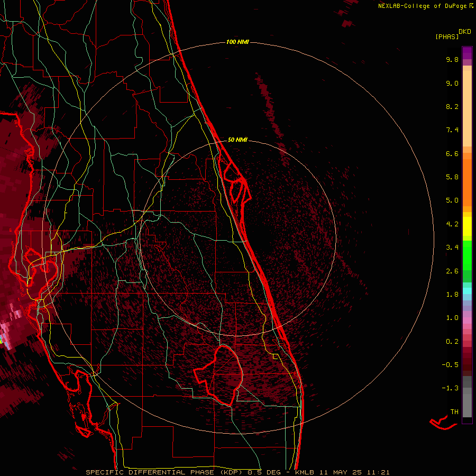Click the 5.0 value on the color scale
Viewport: 476px width, 476px height.
[452, 200]
